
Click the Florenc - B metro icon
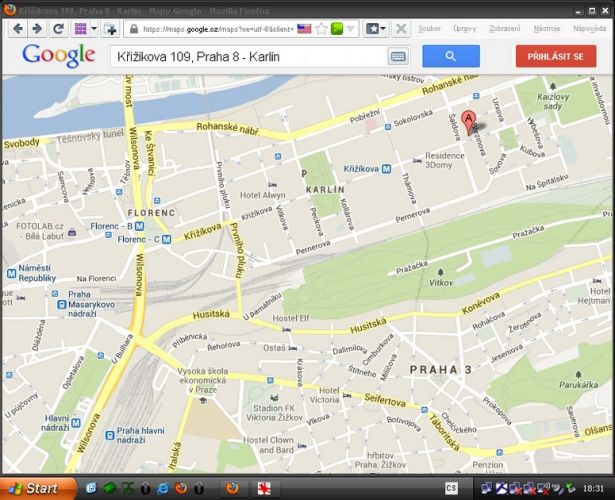click(x=139, y=226)
